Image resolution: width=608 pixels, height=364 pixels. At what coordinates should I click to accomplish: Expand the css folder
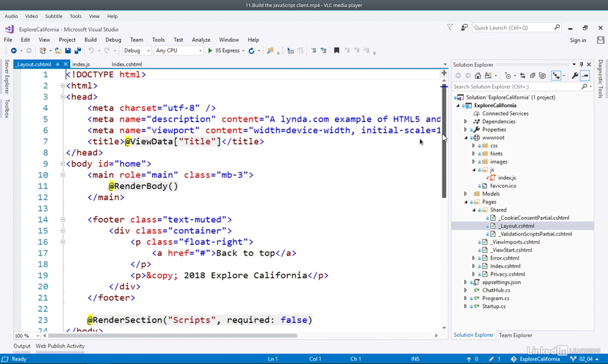[x=474, y=146]
